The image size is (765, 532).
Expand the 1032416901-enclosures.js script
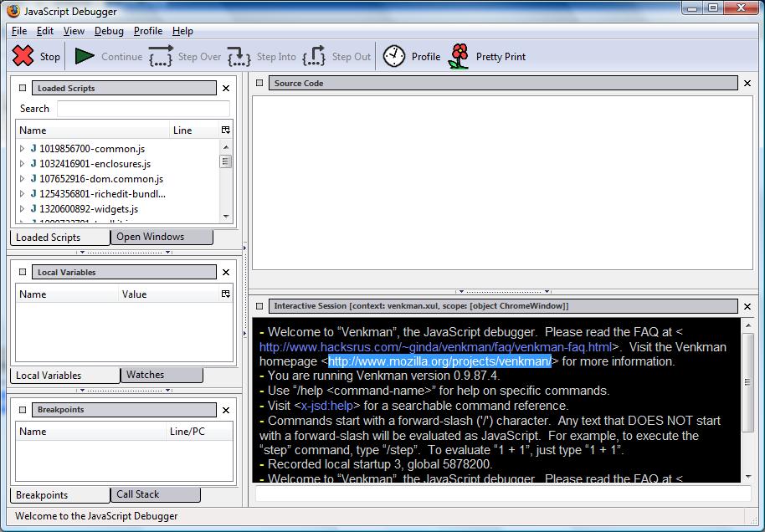[22, 163]
